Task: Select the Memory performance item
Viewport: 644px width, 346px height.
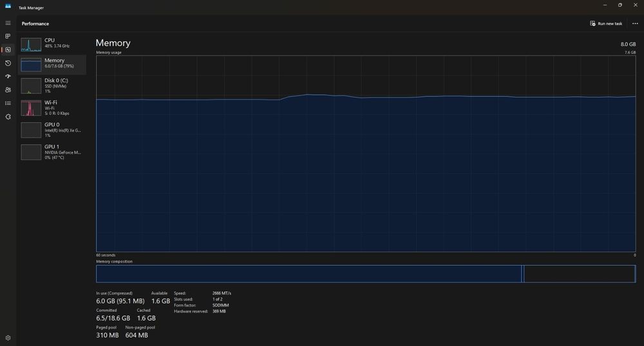Action: click(52, 64)
